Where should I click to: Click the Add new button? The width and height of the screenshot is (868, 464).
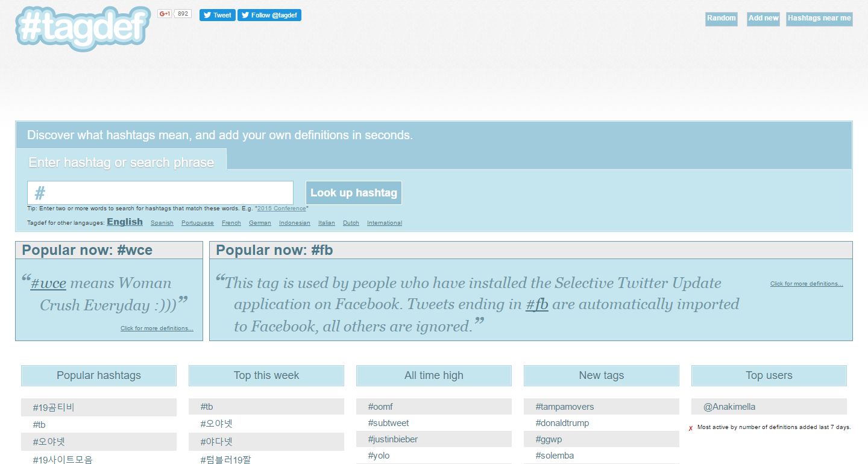pyautogui.click(x=763, y=19)
